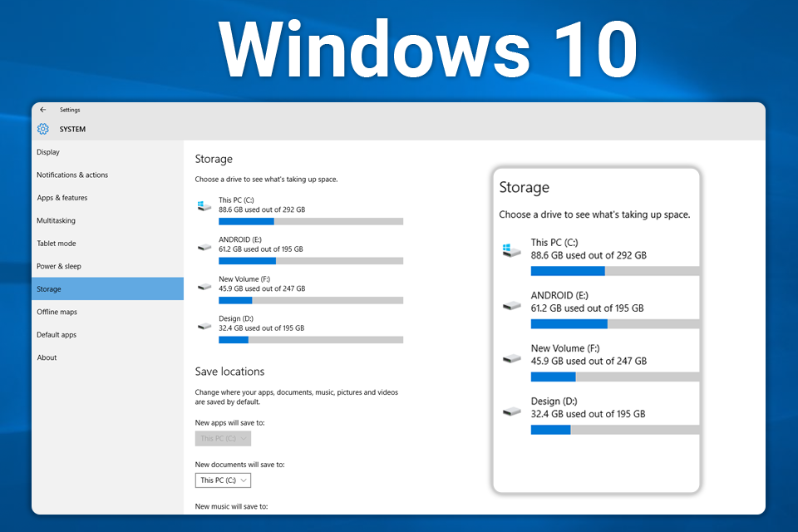Click the New Volume (F:) usage bar in Settings list
This screenshot has height=532, width=798.
click(311, 300)
